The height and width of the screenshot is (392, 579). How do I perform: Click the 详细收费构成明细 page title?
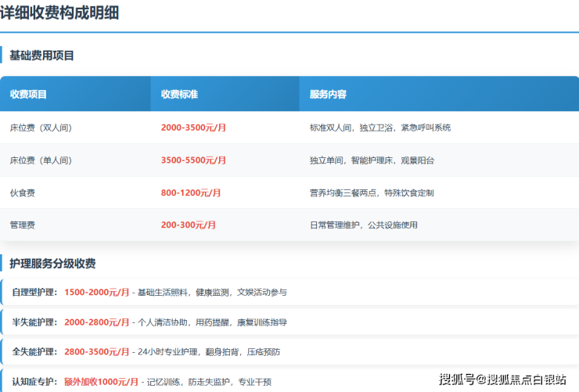pos(60,13)
